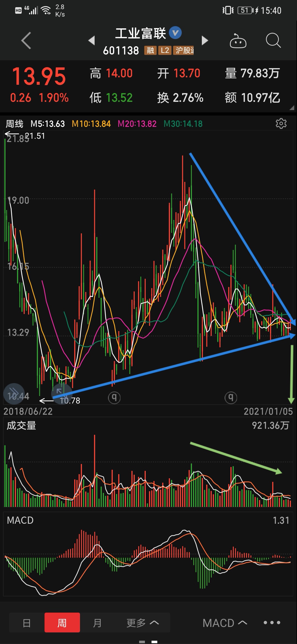The image size is (297, 644).
Task: Tap the open price 13.70
Action: (x=187, y=73)
